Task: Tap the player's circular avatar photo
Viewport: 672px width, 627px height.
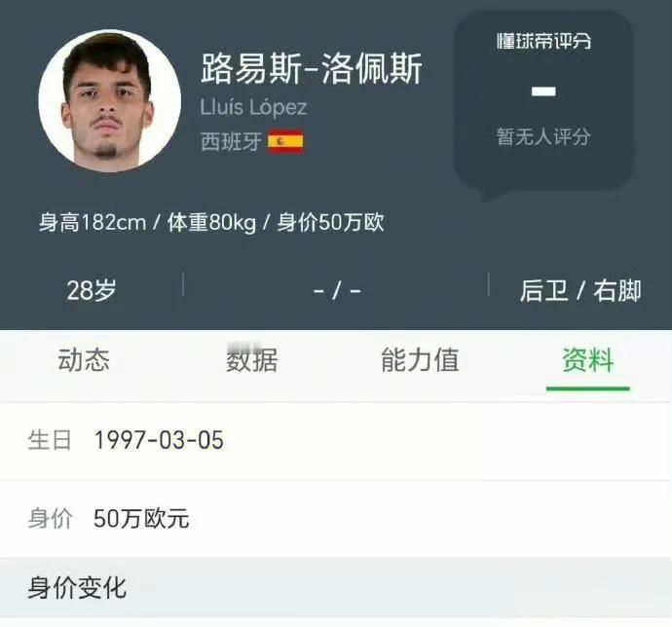Action: pos(109,101)
